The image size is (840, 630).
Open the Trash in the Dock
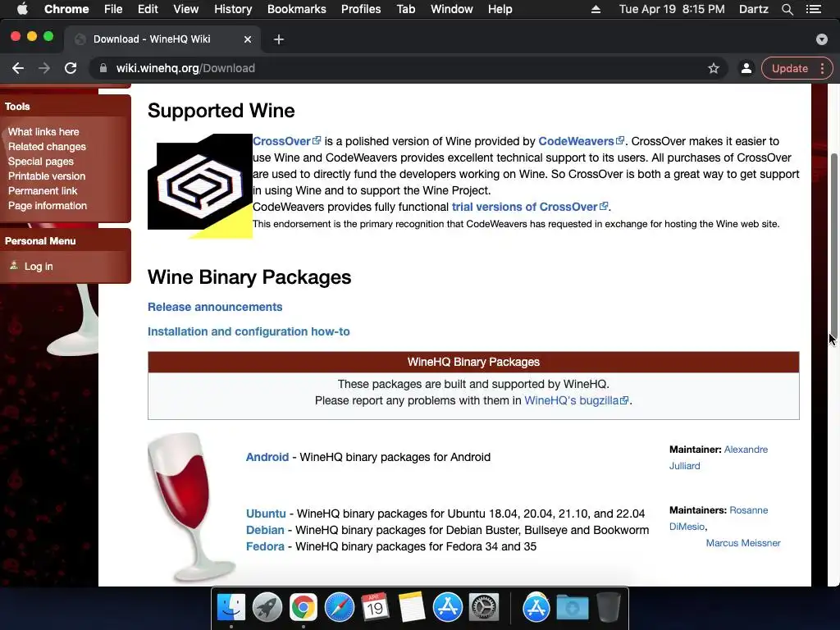click(x=608, y=608)
